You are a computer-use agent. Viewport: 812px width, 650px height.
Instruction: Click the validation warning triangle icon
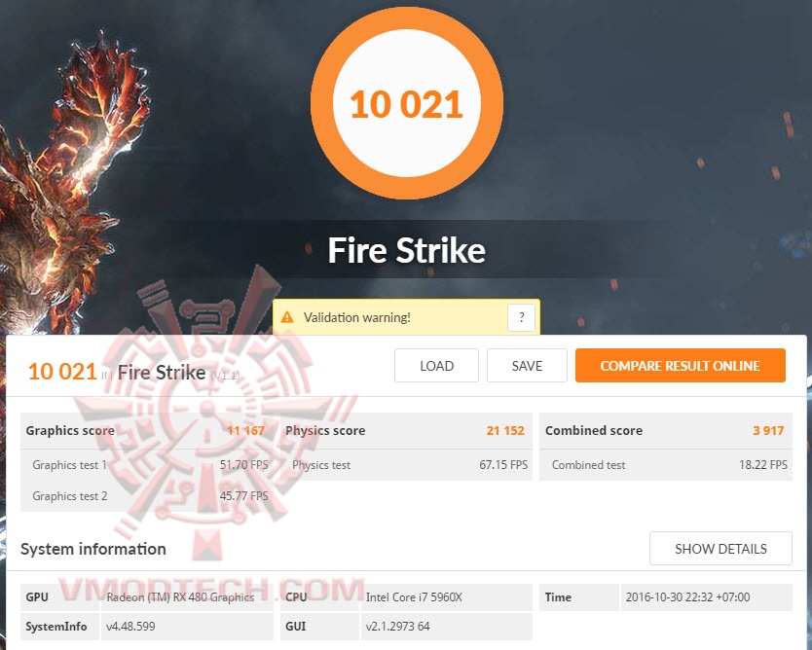click(x=287, y=317)
